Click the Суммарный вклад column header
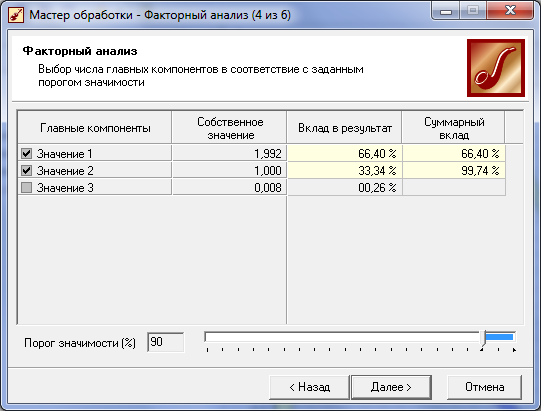 click(x=454, y=128)
